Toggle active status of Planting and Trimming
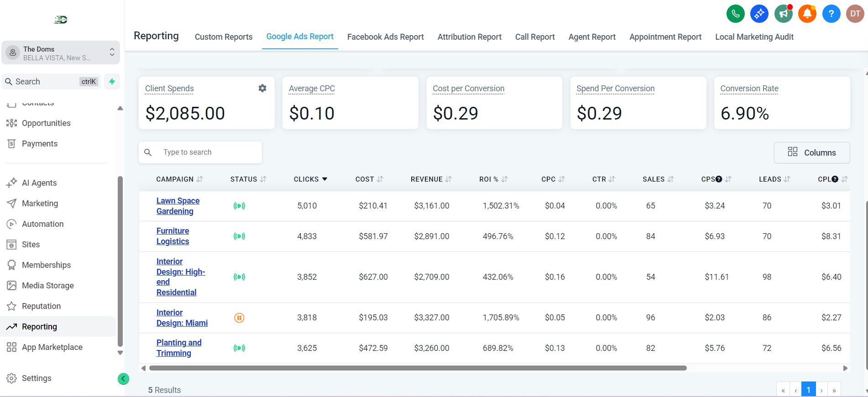Image resolution: width=868 pixels, height=397 pixels. pos(239,348)
